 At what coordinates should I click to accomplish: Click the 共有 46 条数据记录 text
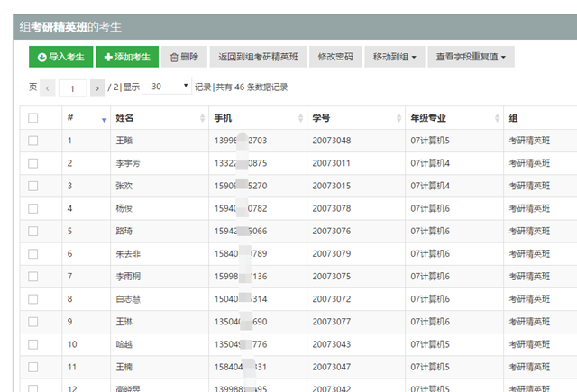click(x=252, y=87)
